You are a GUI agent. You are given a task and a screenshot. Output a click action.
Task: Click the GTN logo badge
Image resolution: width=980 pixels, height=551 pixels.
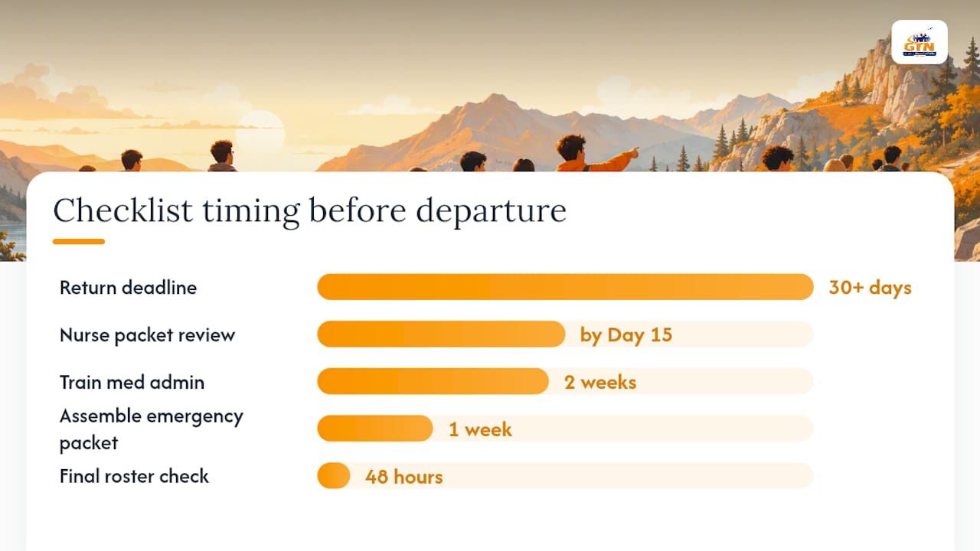pyautogui.click(x=920, y=42)
